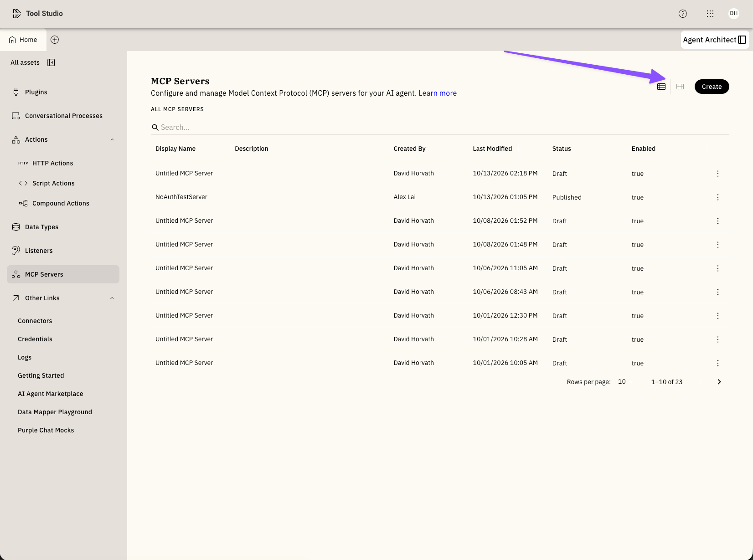Open the Credentials link

35,339
